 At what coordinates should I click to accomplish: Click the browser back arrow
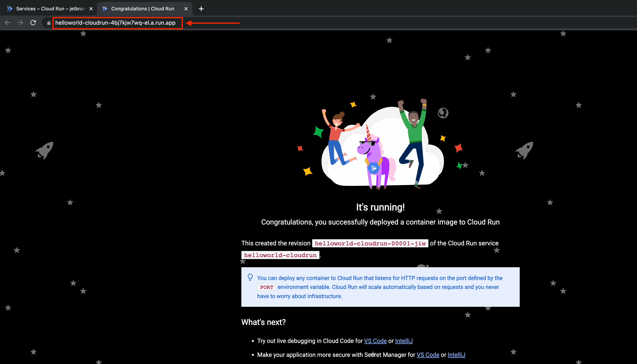coord(8,23)
